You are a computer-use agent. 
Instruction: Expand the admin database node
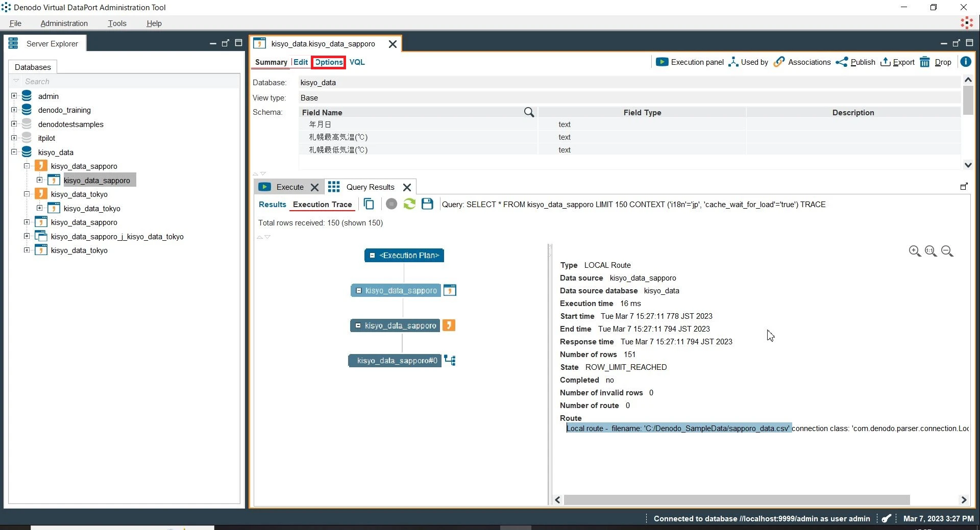click(x=14, y=96)
